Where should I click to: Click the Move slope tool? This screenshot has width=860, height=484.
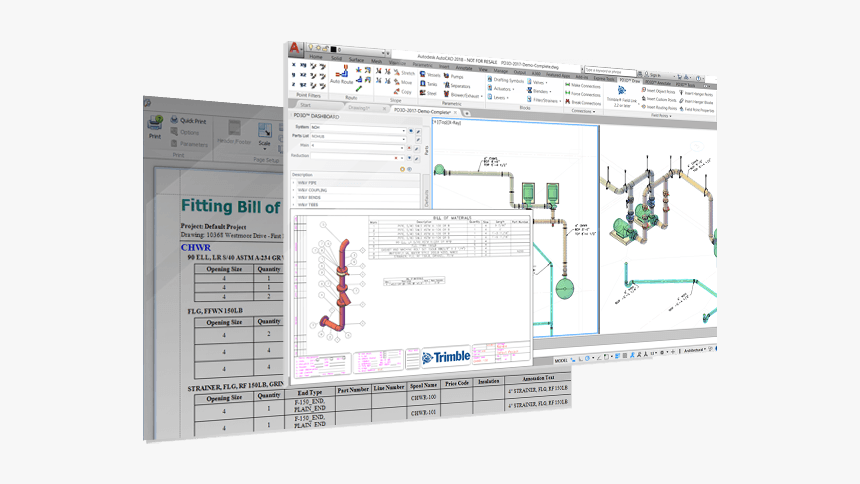pyautogui.click(x=403, y=82)
